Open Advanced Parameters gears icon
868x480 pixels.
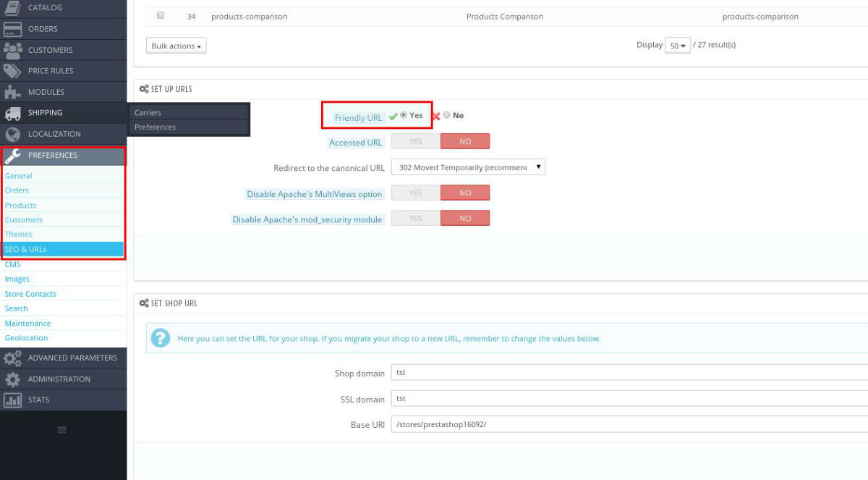pyautogui.click(x=12, y=358)
